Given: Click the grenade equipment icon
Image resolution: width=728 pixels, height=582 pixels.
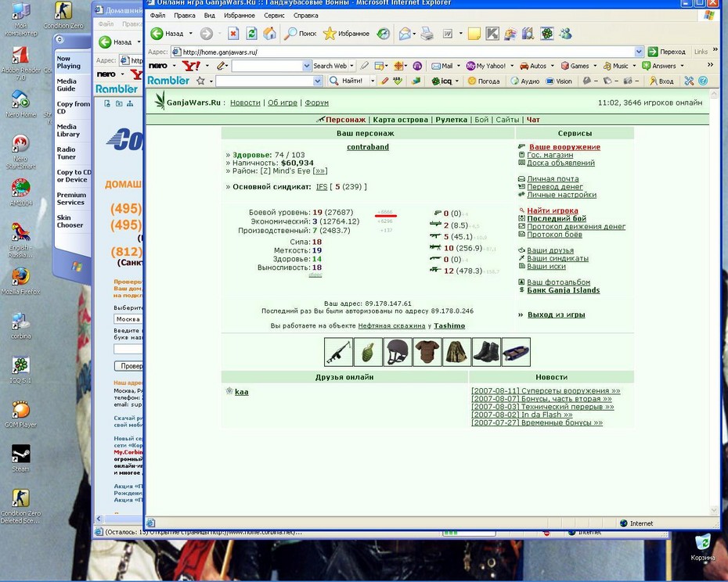Looking at the screenshot, I should tap(368, 352).
